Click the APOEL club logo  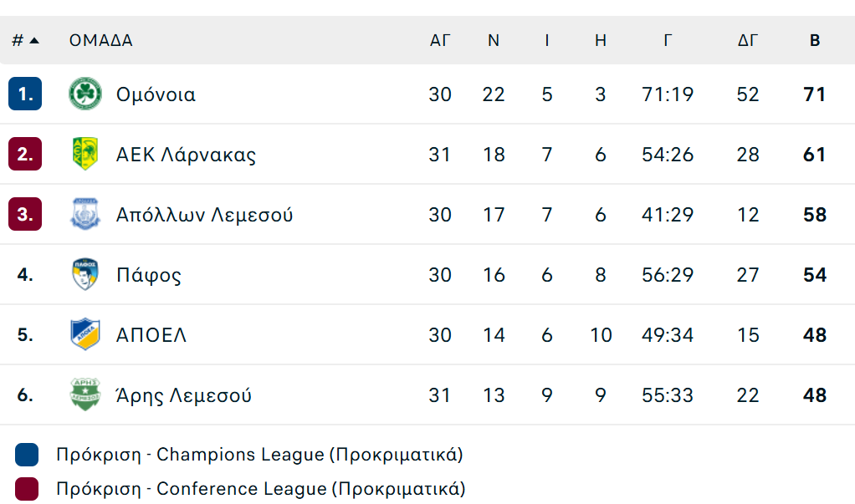[x=85, y=335]
